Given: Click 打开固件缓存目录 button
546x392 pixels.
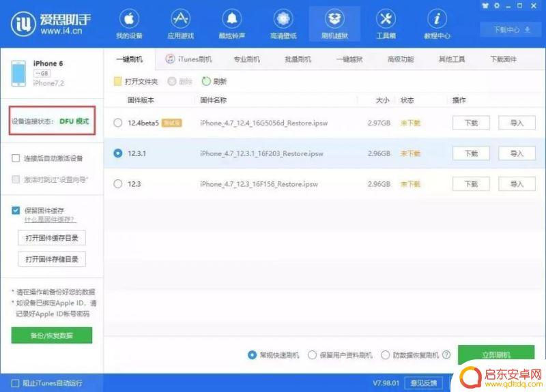Looking at the screenshot, I should [52, 238].
